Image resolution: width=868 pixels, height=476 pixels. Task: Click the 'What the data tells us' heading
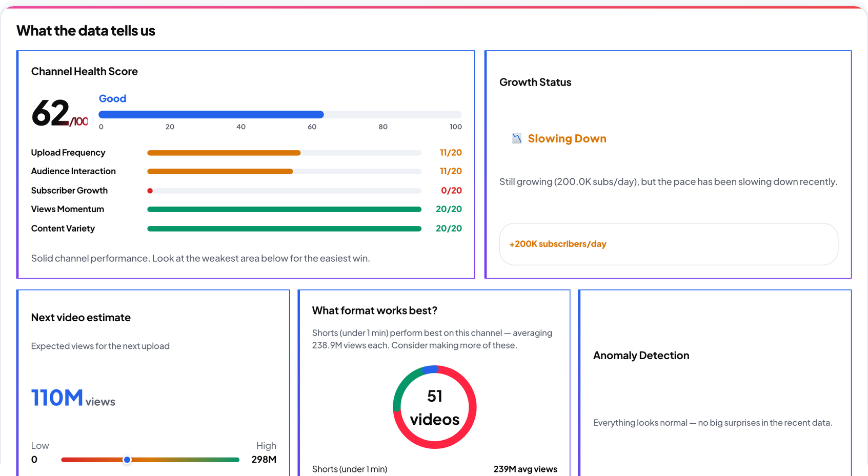[86, 31]
